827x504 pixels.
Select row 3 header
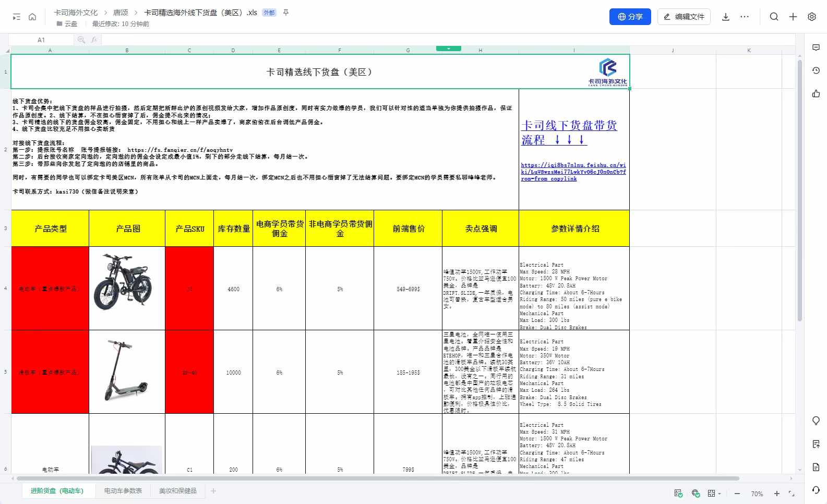tap(5, 229)
